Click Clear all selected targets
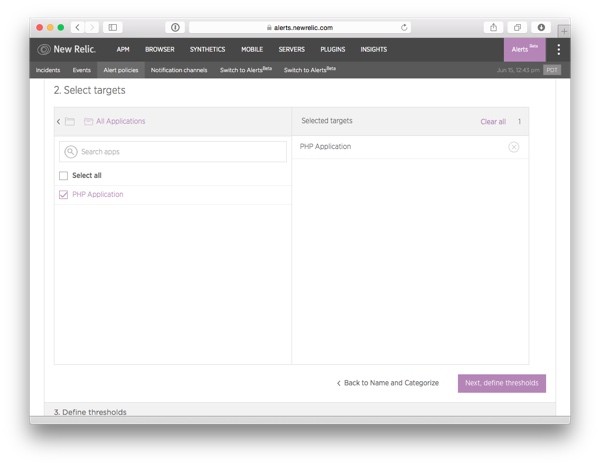Viewport: 600px width, 467px height. [x=493, y=121]
